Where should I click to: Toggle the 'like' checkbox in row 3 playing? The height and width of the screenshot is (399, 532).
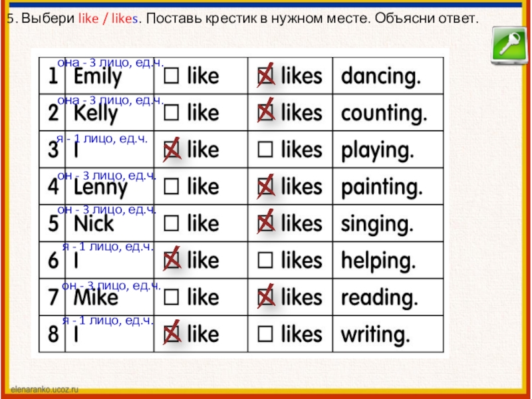pyautogui.click(x=172, y=150)
